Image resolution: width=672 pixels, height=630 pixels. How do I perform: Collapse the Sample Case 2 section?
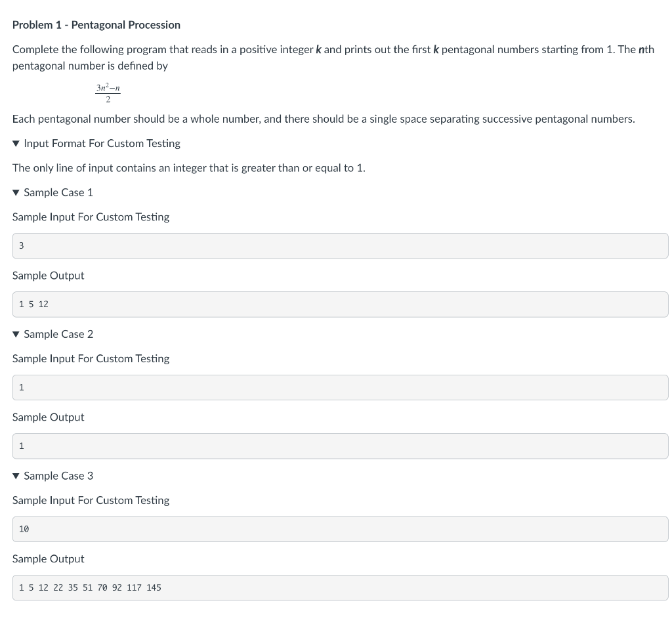pyautogui.click(x=58, y=334)
